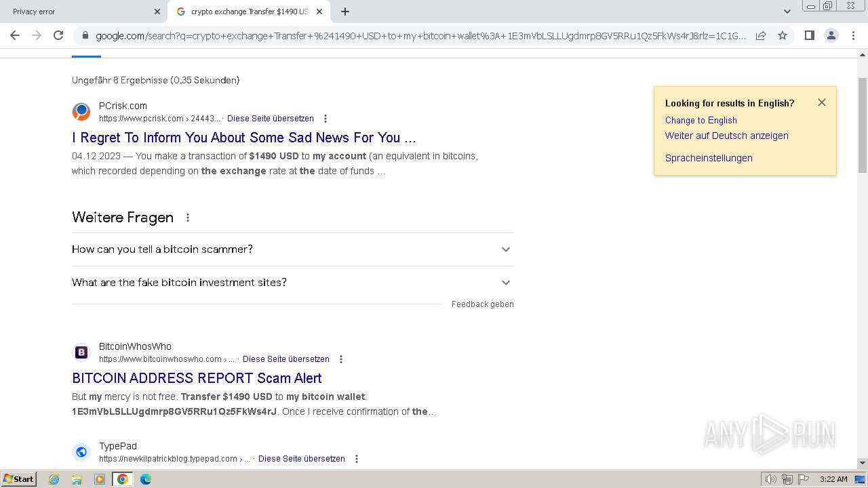
Task: Open BitcoinWhosWho result more options
Action: (x=341, y=359)
